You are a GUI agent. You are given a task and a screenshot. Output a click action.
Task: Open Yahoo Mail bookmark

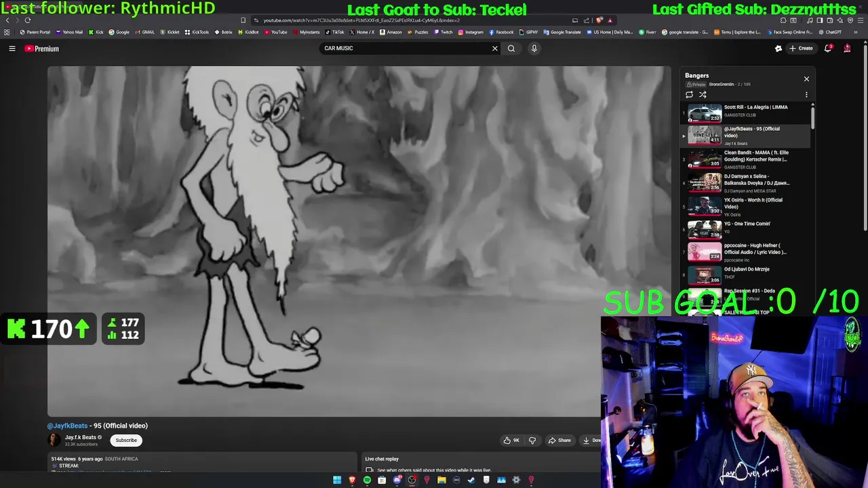click(69, 32)
